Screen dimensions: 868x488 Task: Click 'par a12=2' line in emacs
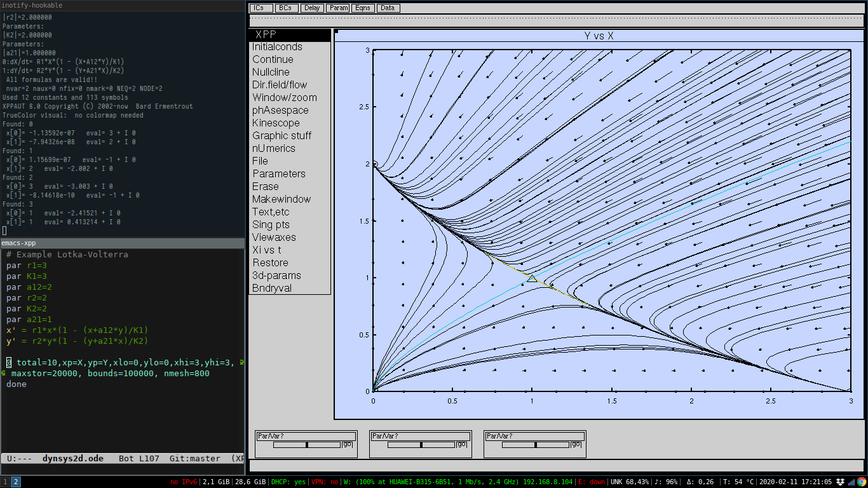point(29,287)
